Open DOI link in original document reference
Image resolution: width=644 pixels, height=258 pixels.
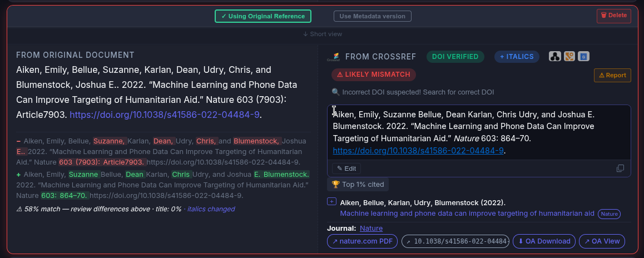click(x=165, y=115)
